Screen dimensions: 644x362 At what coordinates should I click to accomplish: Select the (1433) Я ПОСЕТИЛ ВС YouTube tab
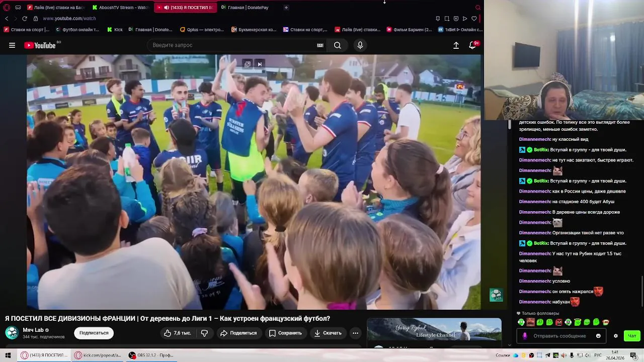point(185,8)
